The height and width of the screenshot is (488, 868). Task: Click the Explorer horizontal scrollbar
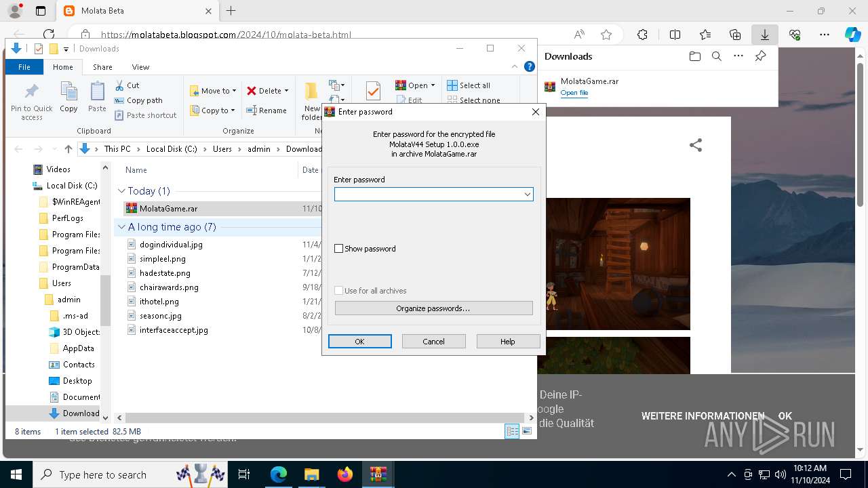point(325,418)
